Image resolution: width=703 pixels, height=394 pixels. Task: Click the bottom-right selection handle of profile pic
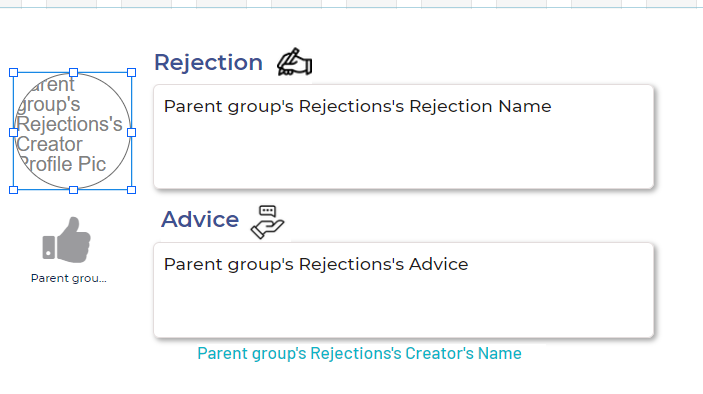pyautogui.click(x=131, y=190)
